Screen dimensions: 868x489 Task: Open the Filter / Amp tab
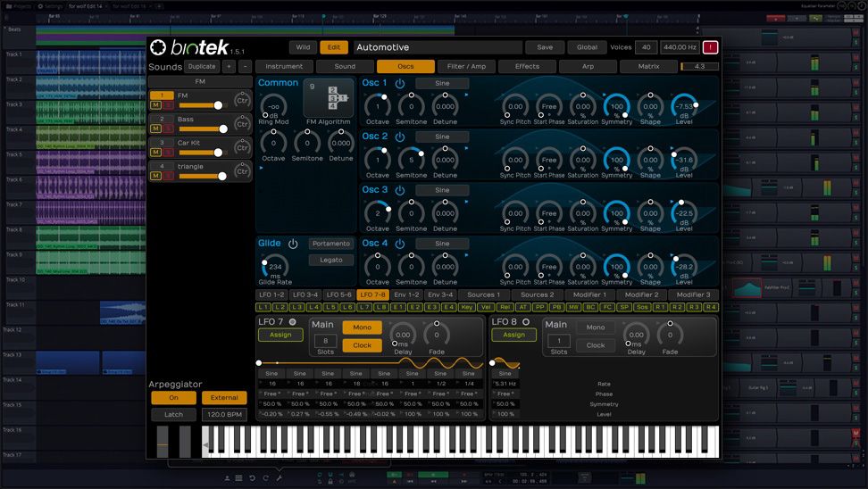pyautogui.click(x=466, y=66)
